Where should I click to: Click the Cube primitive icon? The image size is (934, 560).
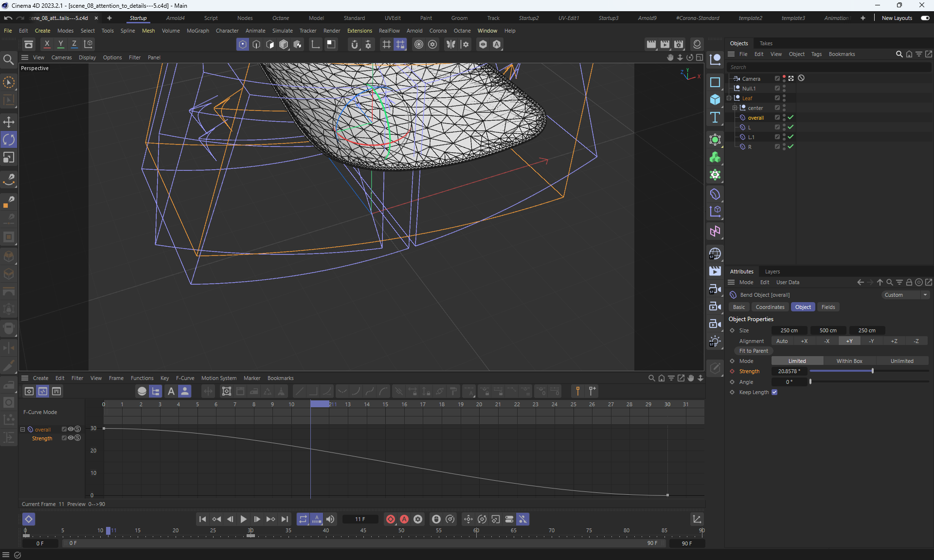715,99
